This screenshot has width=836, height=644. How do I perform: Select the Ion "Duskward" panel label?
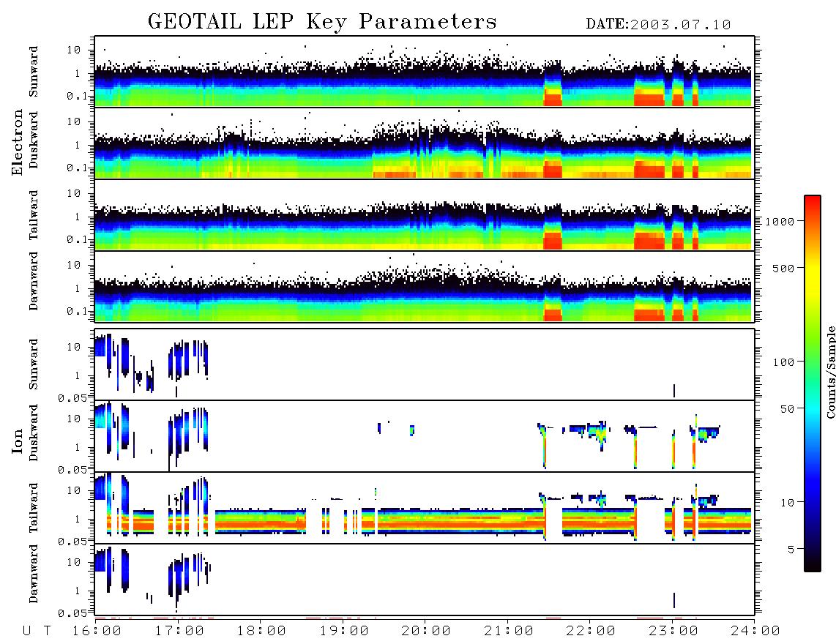34,433
